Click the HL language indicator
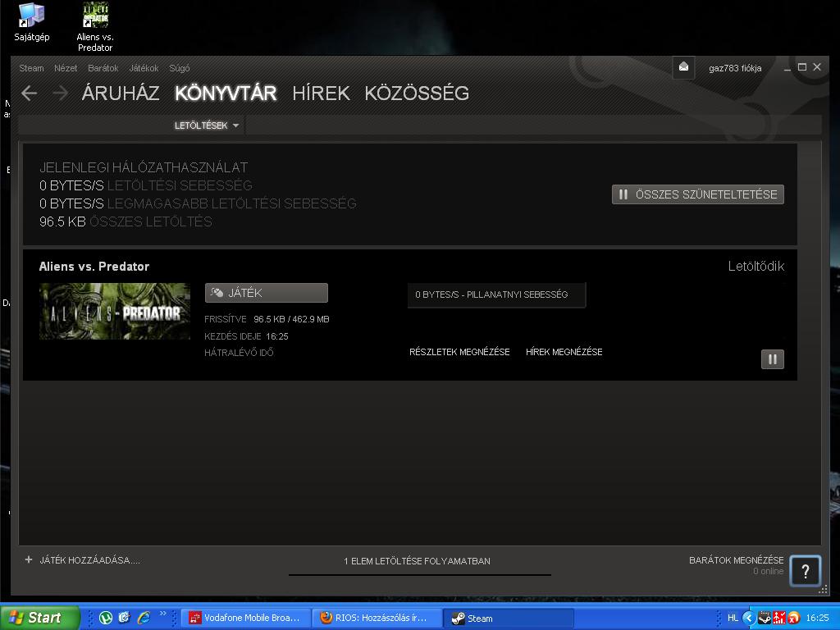The image size is (840, 630). (733, 618)
